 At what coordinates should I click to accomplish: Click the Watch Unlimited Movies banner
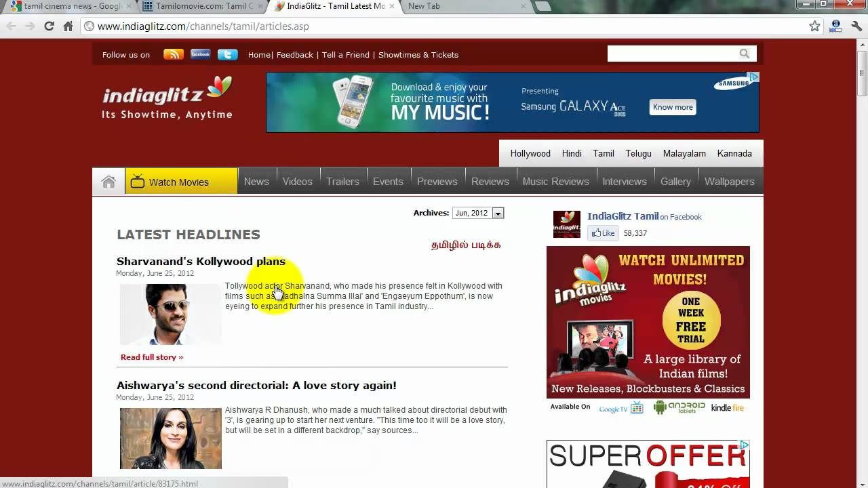[648, 322]
